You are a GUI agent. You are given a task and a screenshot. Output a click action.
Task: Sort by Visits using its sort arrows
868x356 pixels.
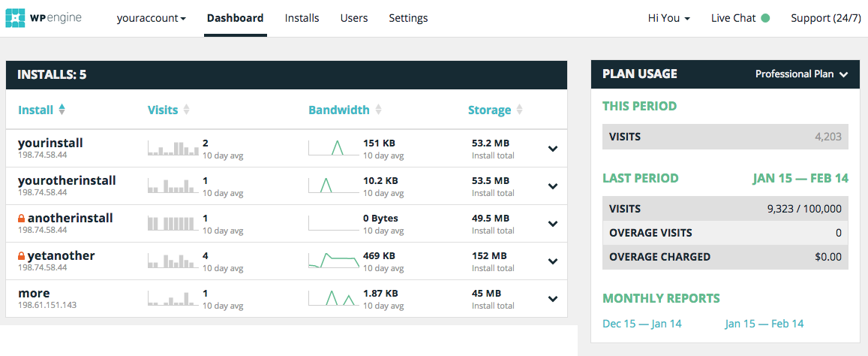click(186, 110)
